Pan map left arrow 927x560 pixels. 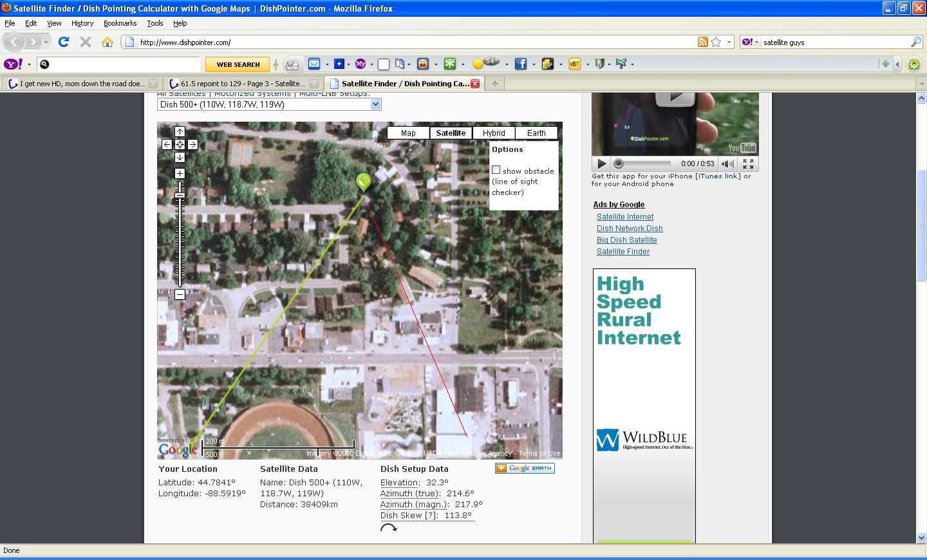(167, 144)
